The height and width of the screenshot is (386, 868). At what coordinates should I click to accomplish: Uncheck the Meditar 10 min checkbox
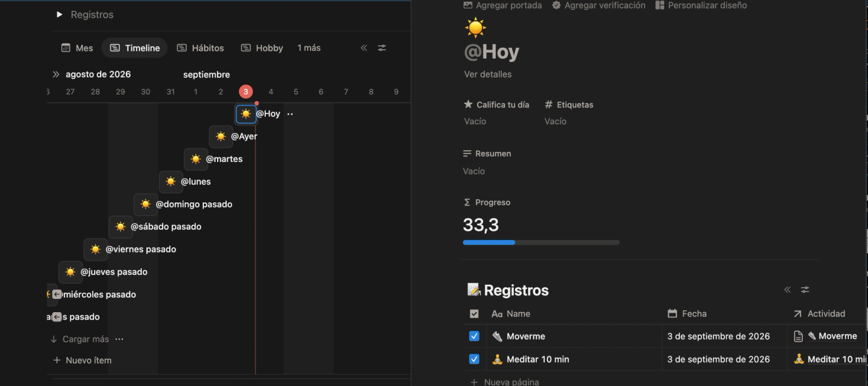[x=474, y=359]
